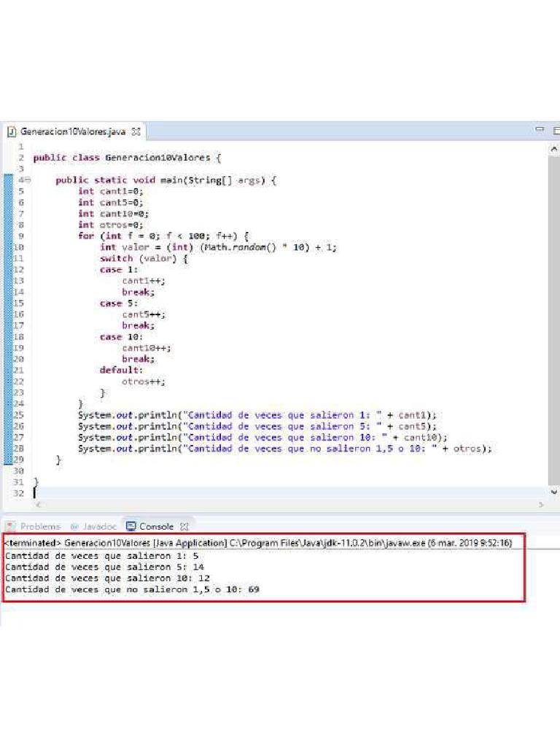Click the Problems view icon
Image resolution: width=560 pixels, height=747 pixels.
coord(10,527)
